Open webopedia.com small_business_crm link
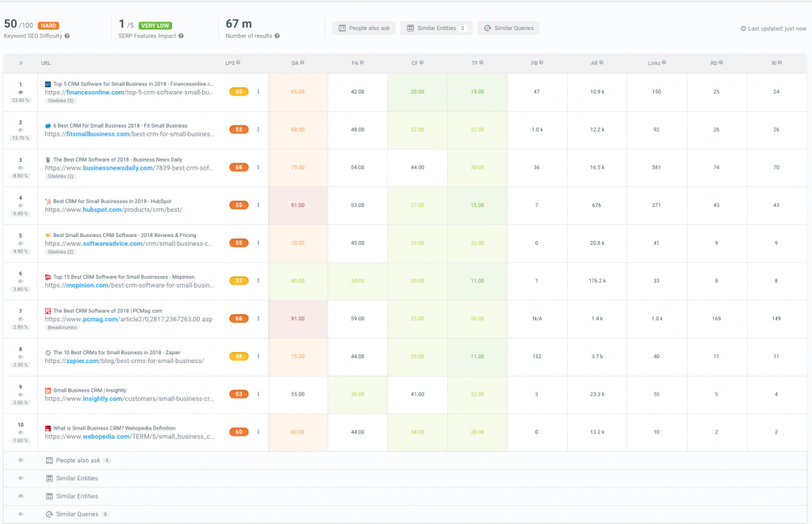812x524 pixels. coord(129,437)
